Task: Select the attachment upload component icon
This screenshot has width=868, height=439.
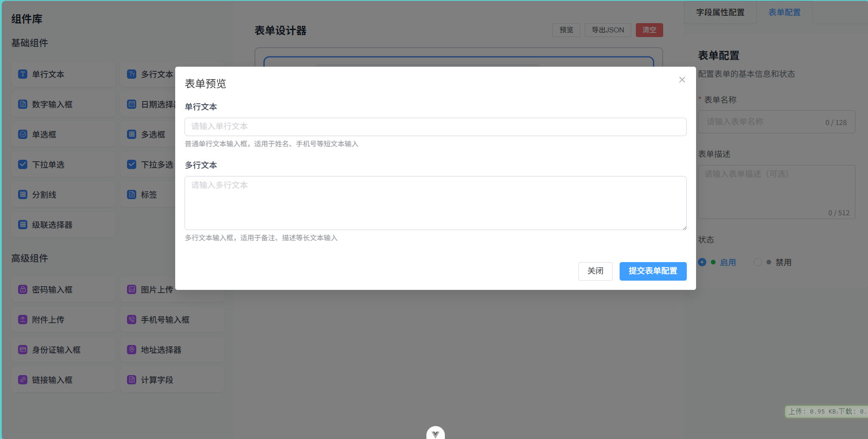Action: click(23, 320)
